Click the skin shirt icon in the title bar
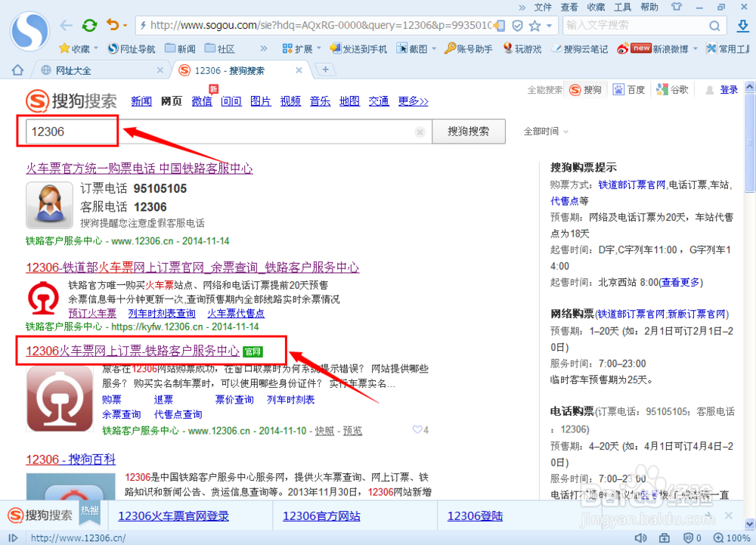This screenshot has height=545, width=756. [x=677, y=7]
